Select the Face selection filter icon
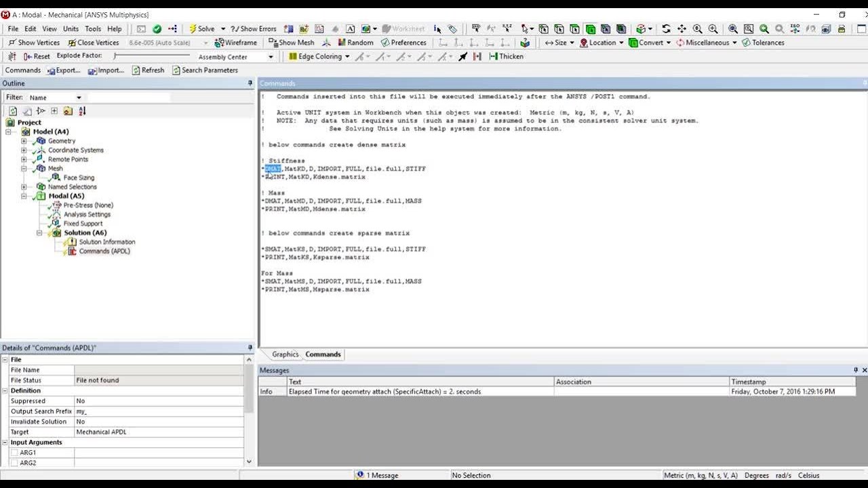 (574, 28)
